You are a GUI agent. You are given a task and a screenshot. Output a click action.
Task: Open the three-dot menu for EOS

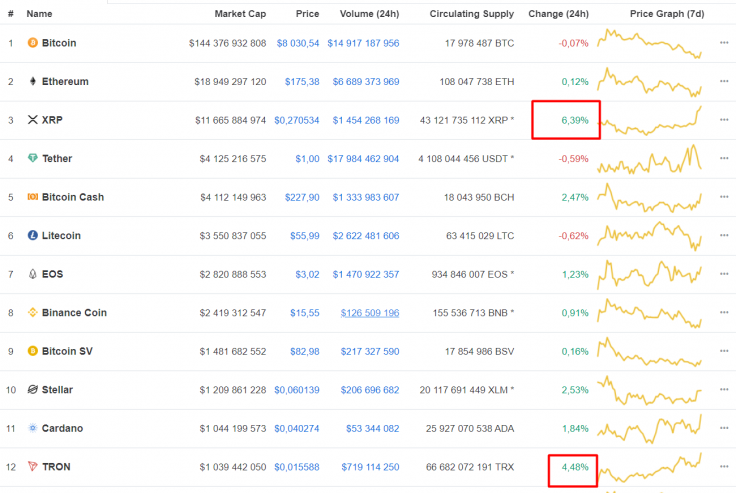(x=724, y=274)
